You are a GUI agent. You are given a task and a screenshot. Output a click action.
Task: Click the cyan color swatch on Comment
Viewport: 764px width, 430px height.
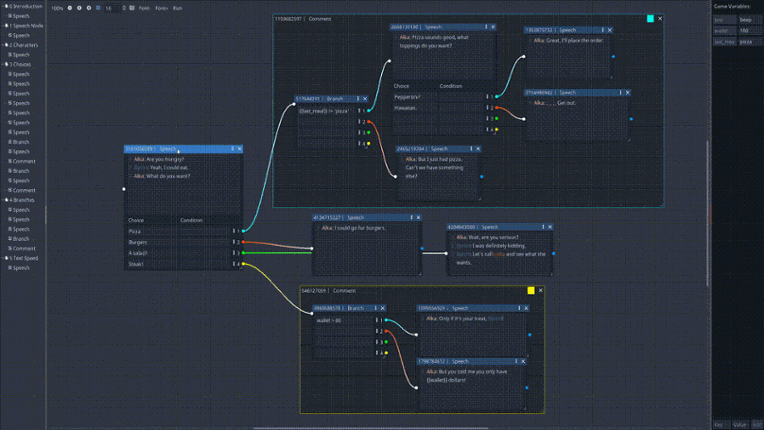[650, 19]
